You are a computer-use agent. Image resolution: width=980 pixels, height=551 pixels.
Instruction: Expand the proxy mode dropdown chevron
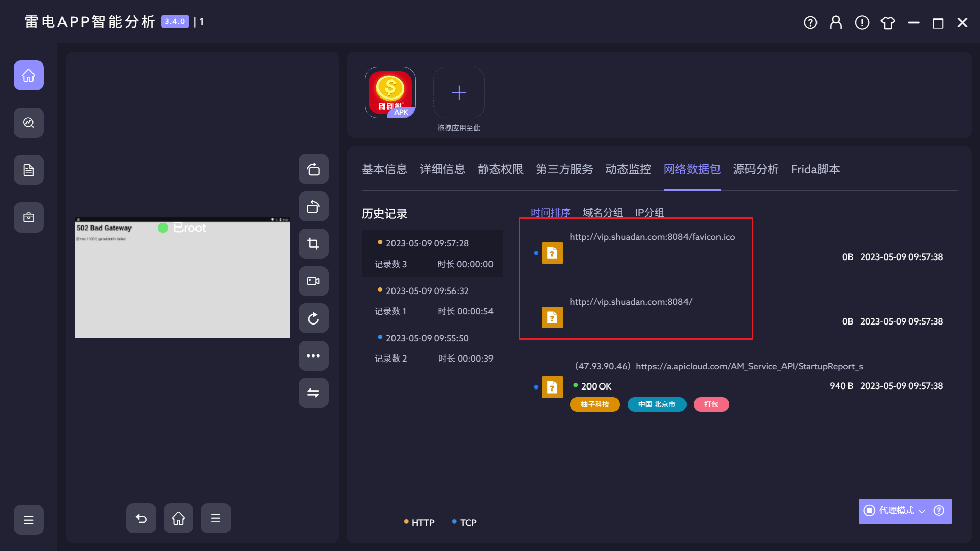point(922,511)
